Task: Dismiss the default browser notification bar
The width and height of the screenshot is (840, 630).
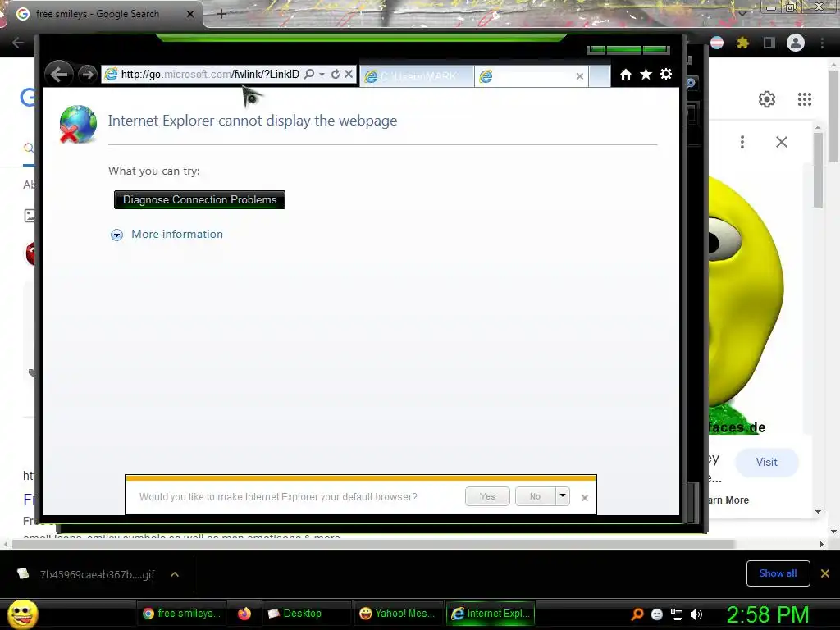Action: [x=584, y=498]
